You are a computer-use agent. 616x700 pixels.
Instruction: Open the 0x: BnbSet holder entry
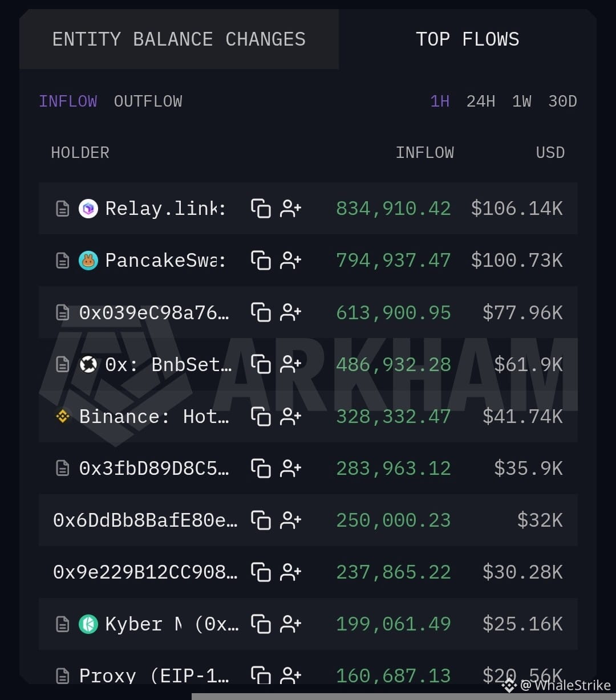tap(168, 365)
